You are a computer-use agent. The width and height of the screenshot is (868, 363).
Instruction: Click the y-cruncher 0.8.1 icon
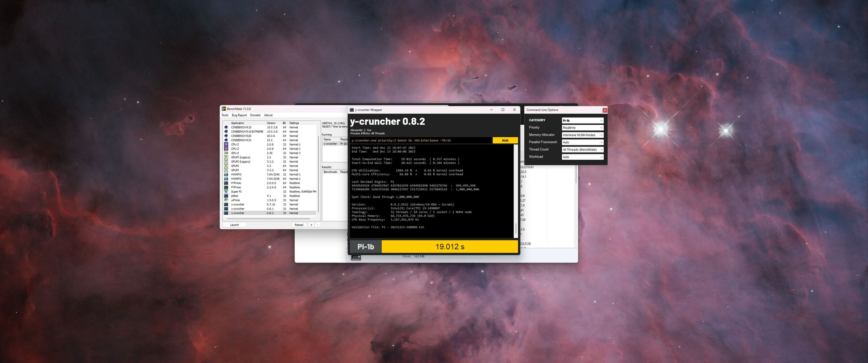(x=226, y=209)
